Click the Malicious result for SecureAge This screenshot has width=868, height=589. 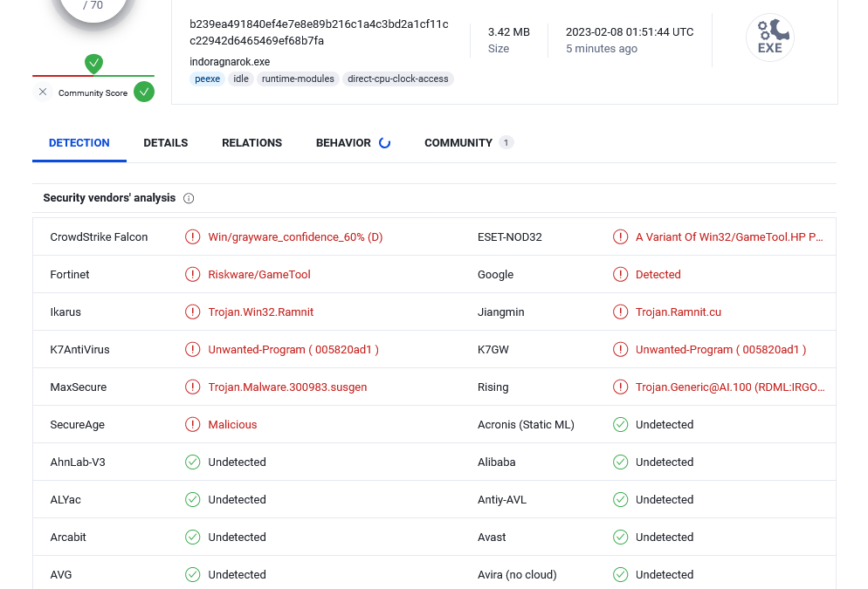232,425
